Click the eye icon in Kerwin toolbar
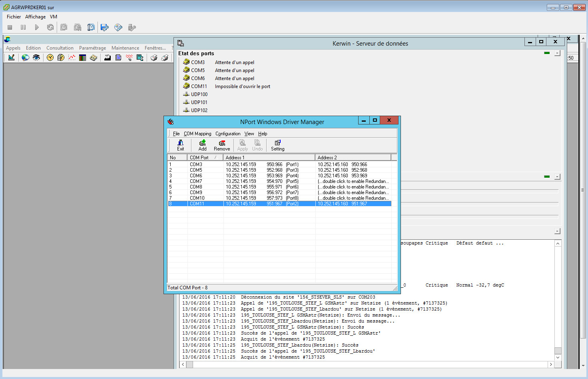The image size is (588, 379). pyautogui.click(x=36, y=58)
